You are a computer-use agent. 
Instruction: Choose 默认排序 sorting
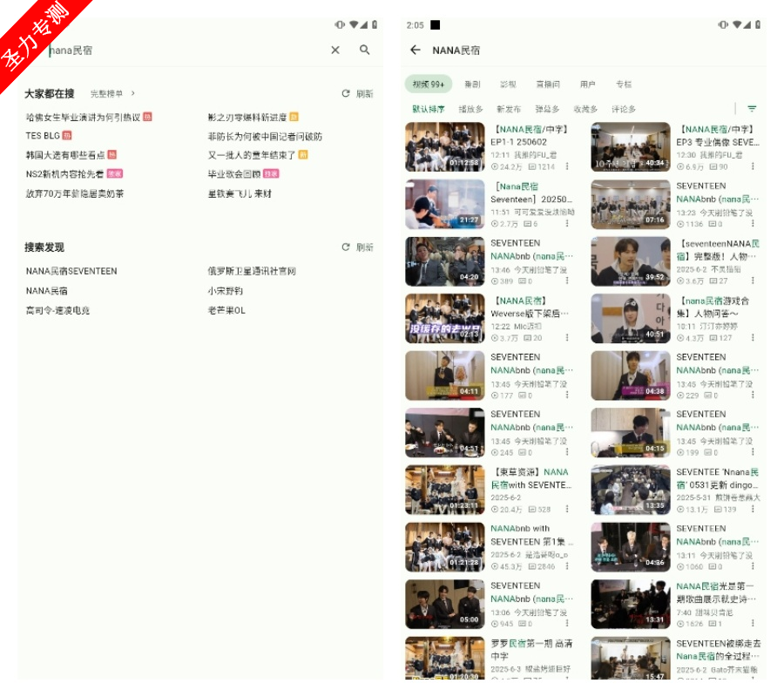(429, 109)
